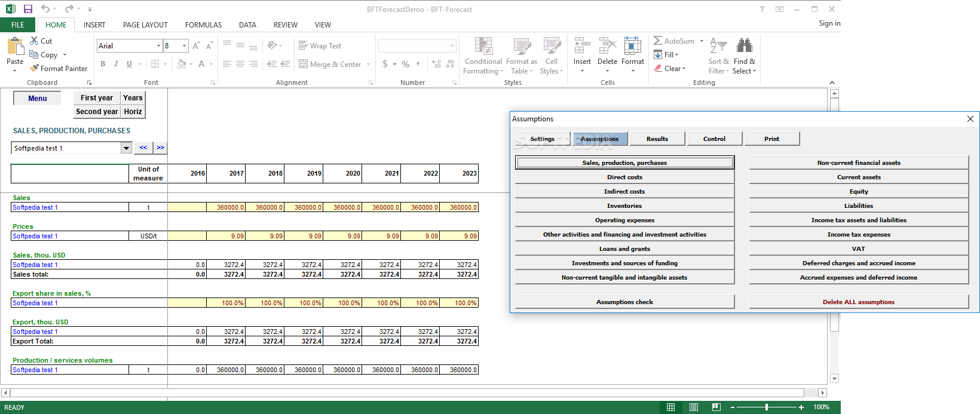Switch to Normal view in status bar

point(670,407)
